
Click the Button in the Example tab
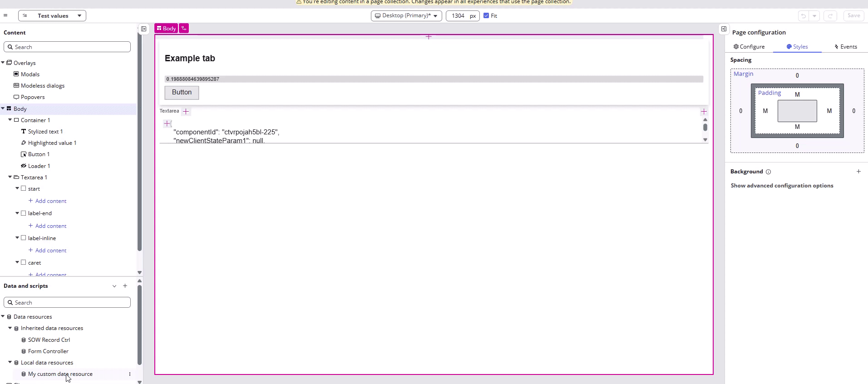pos(182,93)
